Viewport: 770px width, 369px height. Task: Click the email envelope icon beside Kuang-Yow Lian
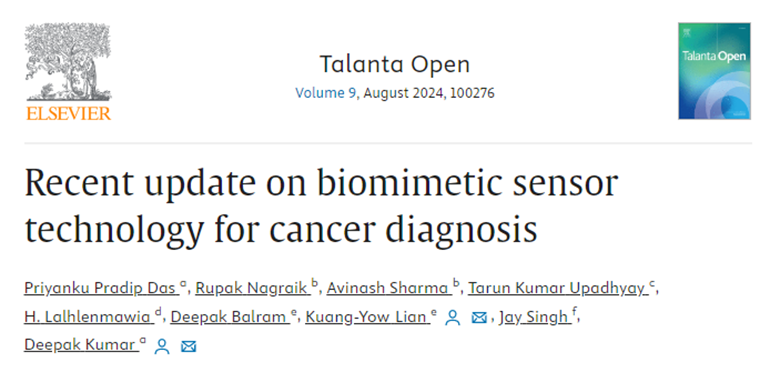[479, 318]
